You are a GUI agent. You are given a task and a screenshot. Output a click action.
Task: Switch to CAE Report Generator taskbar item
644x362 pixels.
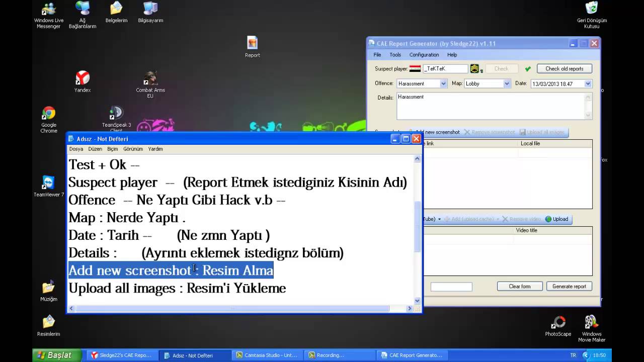pos(412,355)
